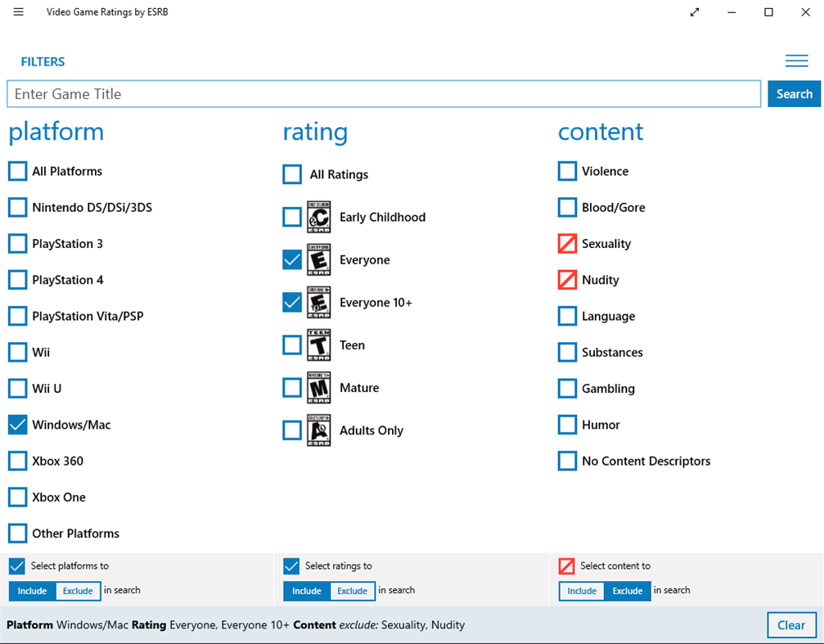This screenshot has height=644, width=824.
Task: Click the Mature ESRB rating icon
Action: click(319, 387)
